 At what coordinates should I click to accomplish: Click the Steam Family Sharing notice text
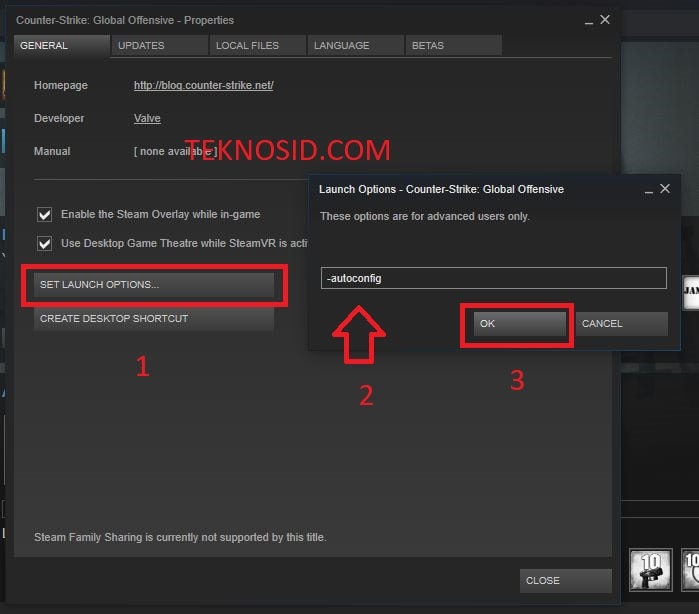coord(180,537)
